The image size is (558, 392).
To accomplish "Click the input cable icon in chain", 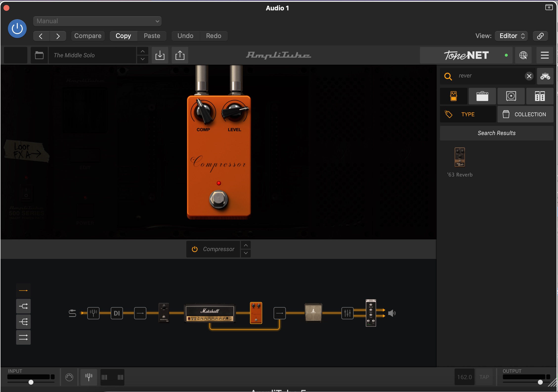I will tap(72, 313).
